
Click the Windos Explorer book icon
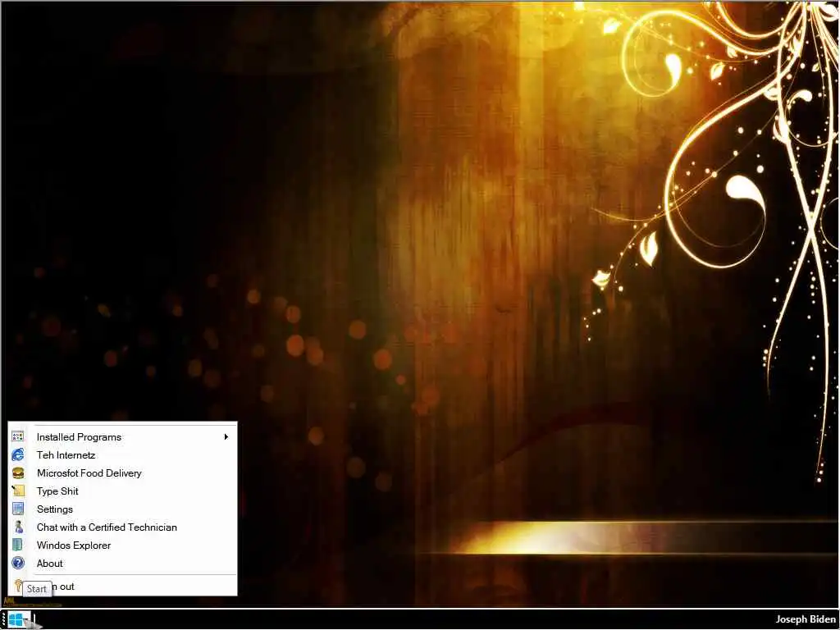(x=18, y=545)
